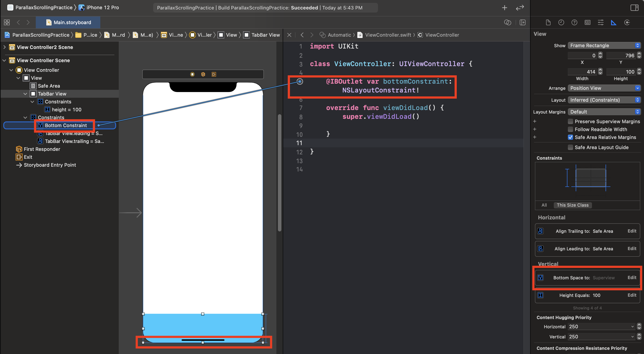Click the Width input field showing 414
The image size is (644, 354).
pyautogui.click(x=582, y=72)
